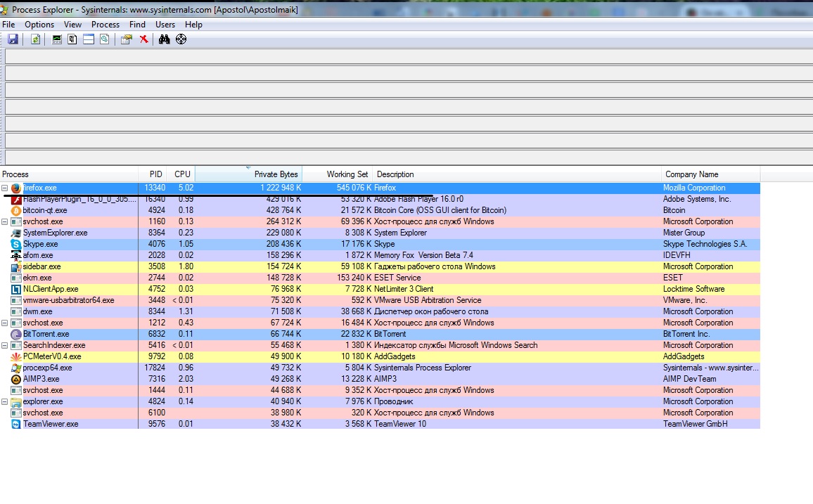Open Find Handle binoculars icon
Viewport: 813px width, 504px height.
point(165,39)
